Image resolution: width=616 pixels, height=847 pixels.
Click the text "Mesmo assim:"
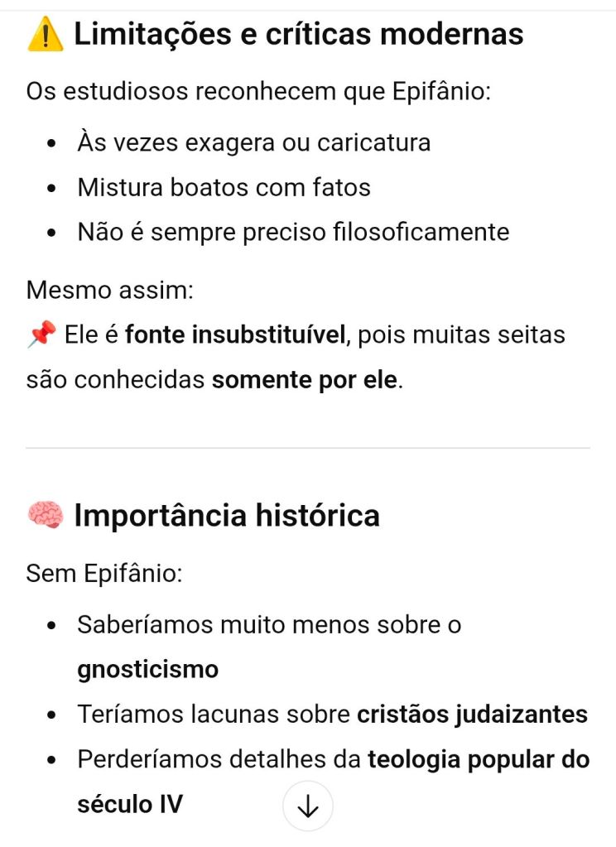(109, 291)
